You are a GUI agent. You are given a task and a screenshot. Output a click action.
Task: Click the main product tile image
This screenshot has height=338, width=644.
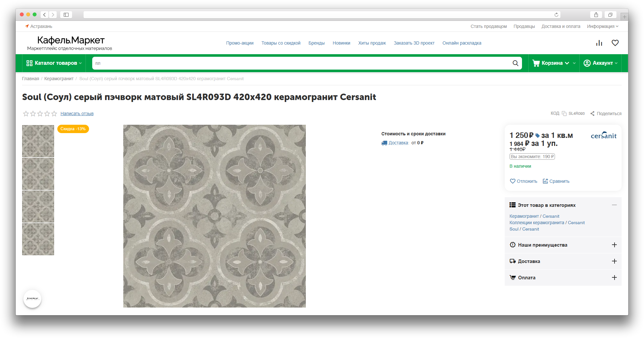tap(215, 216)
